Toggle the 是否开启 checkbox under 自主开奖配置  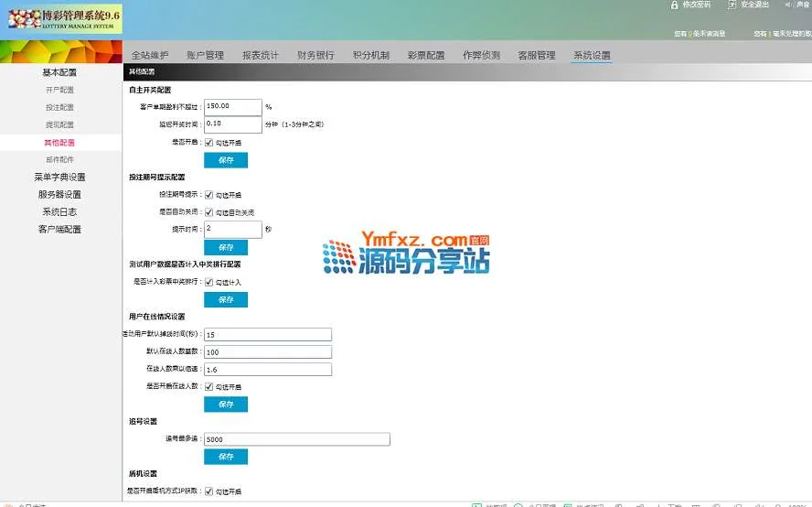[209, 143]
